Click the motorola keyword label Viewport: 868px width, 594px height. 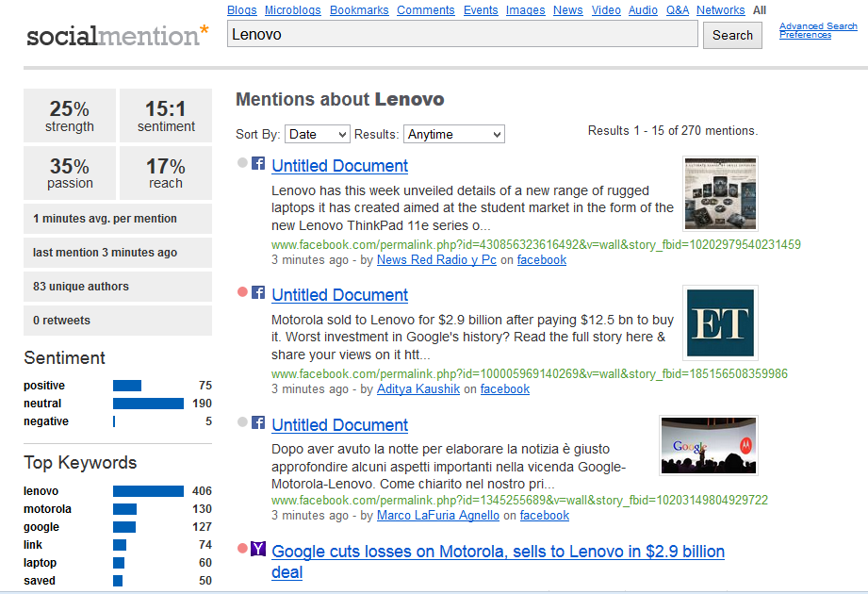[47, 509]
